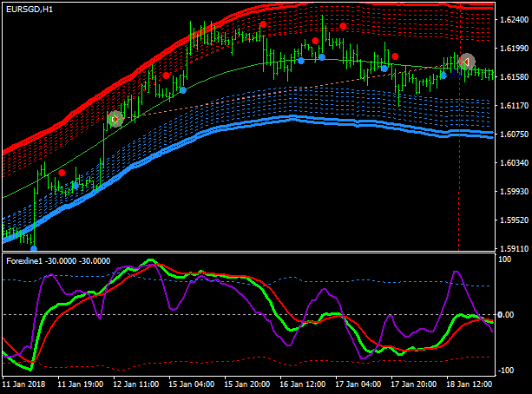Click the 12 Jan 11:00 time label
Screen dimensions: 532x394
coord(136,384)
